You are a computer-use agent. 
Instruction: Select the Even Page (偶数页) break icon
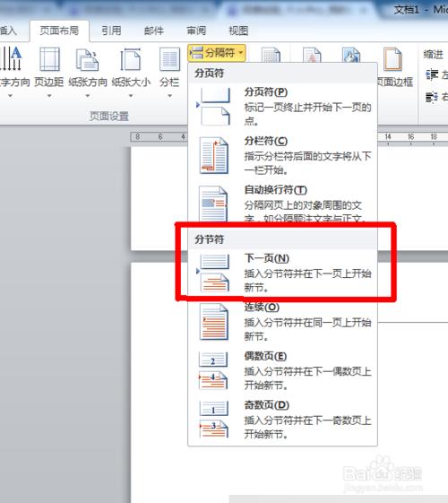213,370
